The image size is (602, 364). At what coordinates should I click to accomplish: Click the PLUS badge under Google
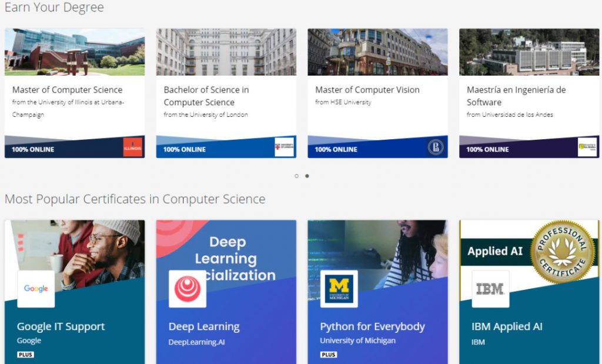coord(25,355)
